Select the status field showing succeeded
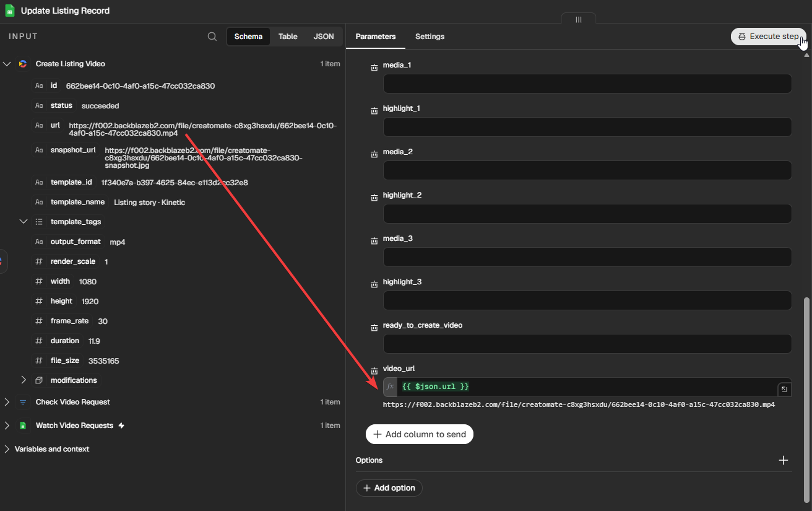Viewport: 812px width, 511px height. point(61,106)
